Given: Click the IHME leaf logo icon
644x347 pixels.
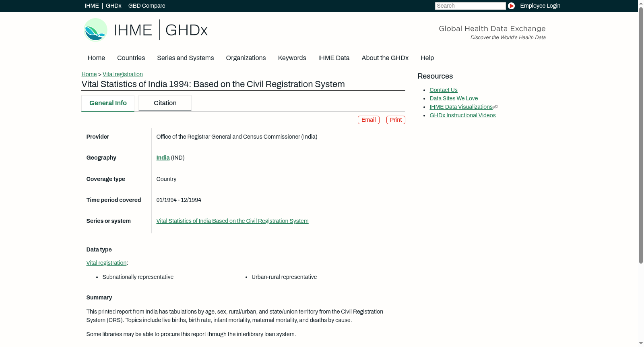Looking at the screenshot, I should coord(95,30).
